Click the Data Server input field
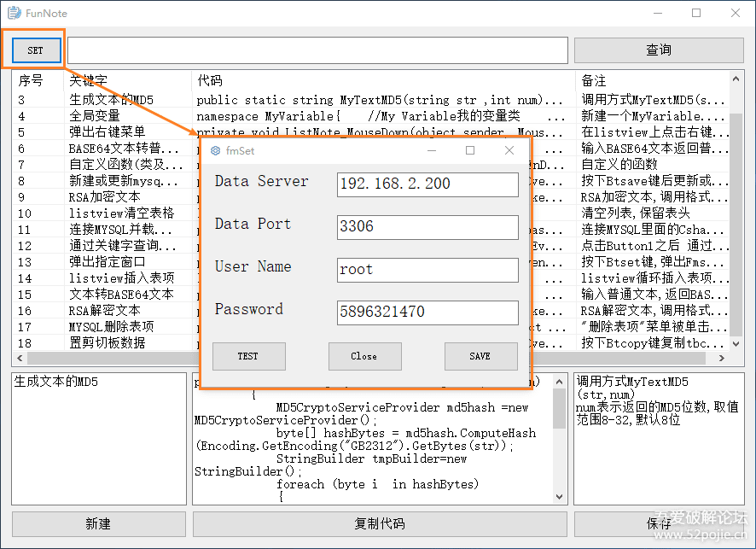 (427, 184)
